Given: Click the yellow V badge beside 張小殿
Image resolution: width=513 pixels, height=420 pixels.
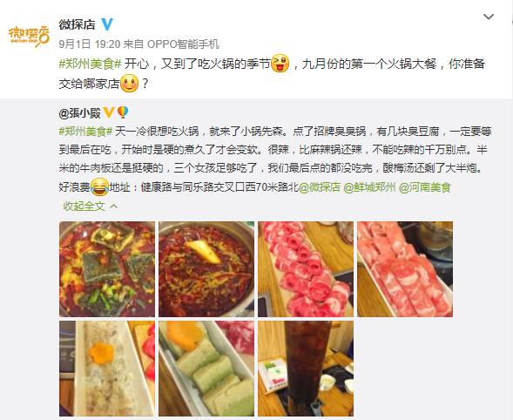Looking at the screenshot, I should tap(108, 112).
